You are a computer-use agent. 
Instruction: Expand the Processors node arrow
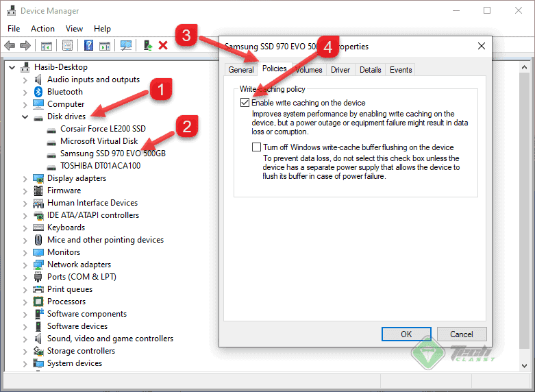click(x=25, y=302)
